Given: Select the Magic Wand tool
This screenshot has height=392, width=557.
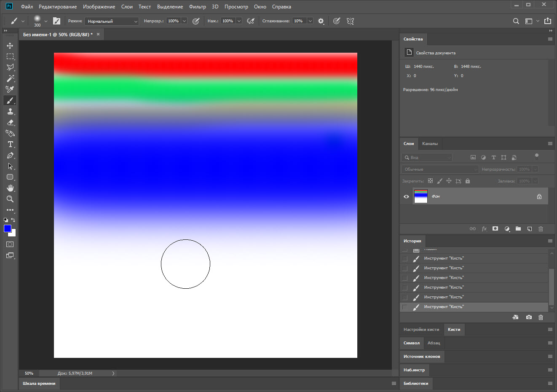Looking at the screenshot, I should tap(10, 78).
